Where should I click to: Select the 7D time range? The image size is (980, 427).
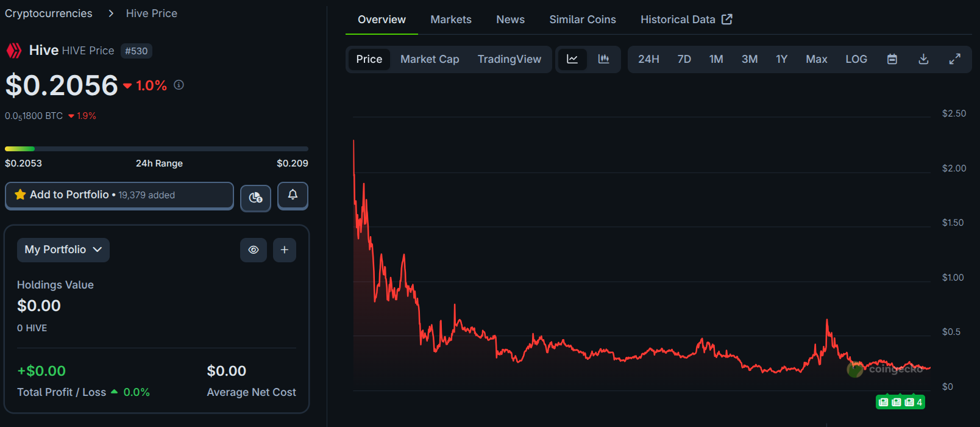(x=684, y=59)
